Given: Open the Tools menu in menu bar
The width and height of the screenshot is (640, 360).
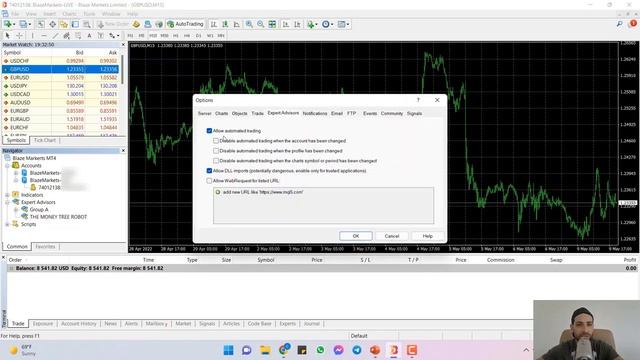Looking at the screenshot, I should [89, 14].
